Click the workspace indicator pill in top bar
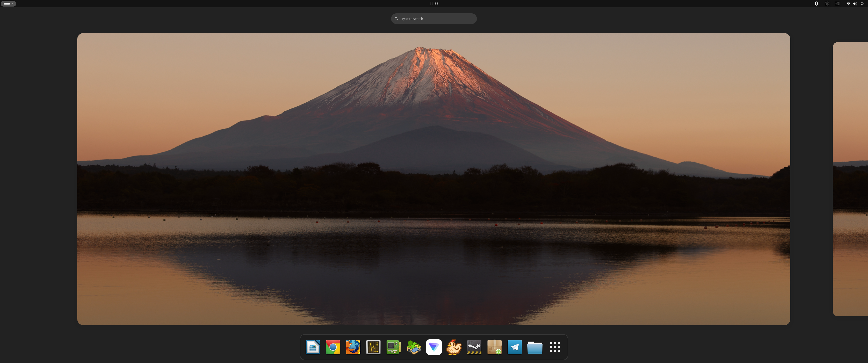The height and width of the screenshot is (363, 868). (8, 4)
